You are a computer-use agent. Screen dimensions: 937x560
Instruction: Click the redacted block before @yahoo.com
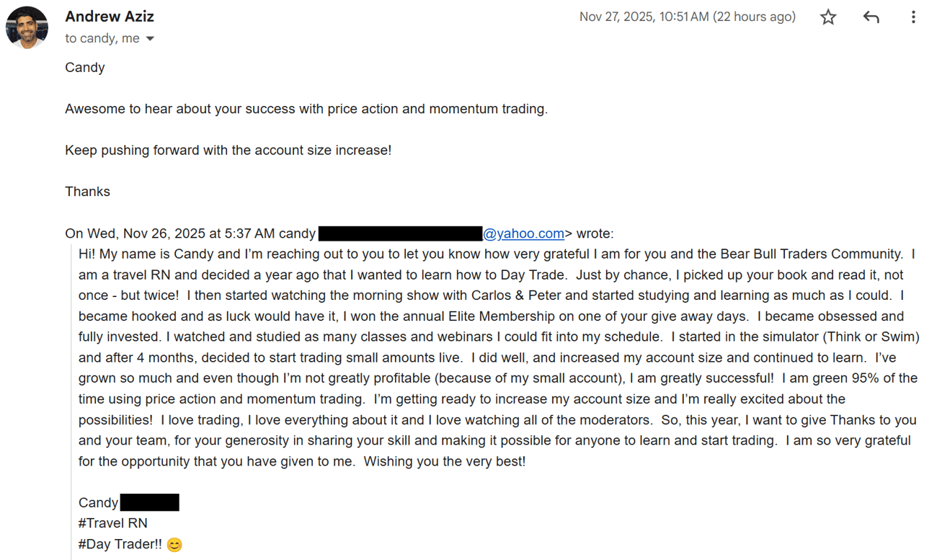400,234
